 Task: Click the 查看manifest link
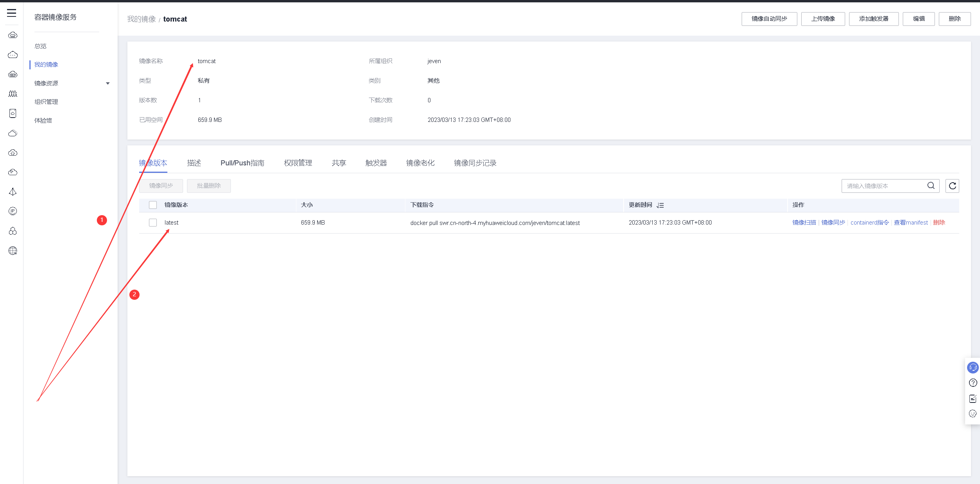tap(911, 223)
